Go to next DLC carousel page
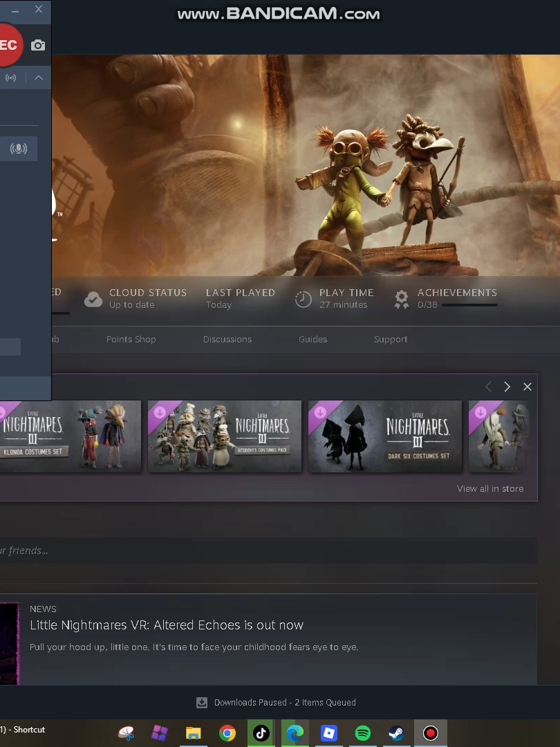Viewport: 560px width, 747px height. [x=507, y=387]
